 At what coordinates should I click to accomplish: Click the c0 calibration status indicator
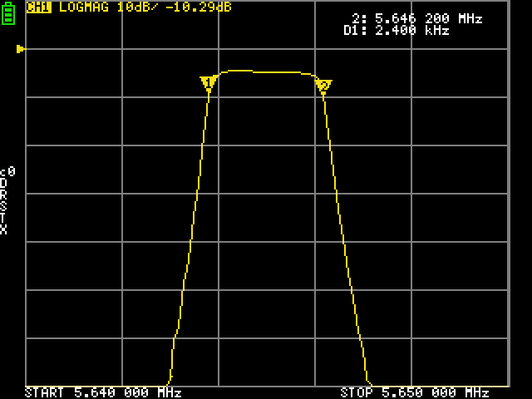pyautogui.click(x=7, y=171)
